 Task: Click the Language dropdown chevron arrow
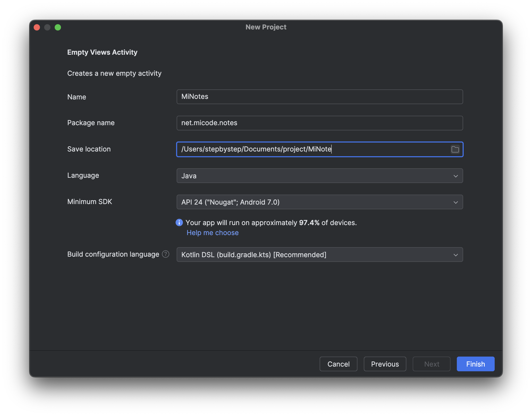(456, 176)
